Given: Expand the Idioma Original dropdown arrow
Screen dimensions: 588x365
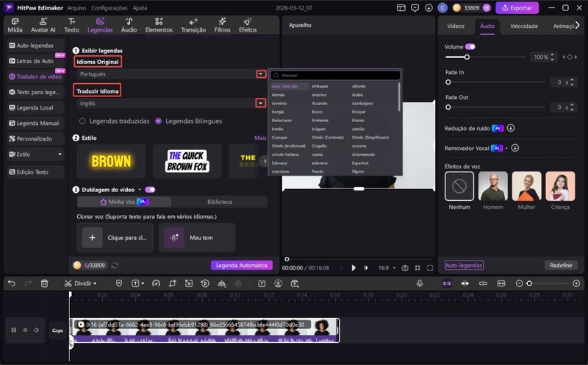Looking at the screenshot, I should pyautogui.click(x=260, y=74).
